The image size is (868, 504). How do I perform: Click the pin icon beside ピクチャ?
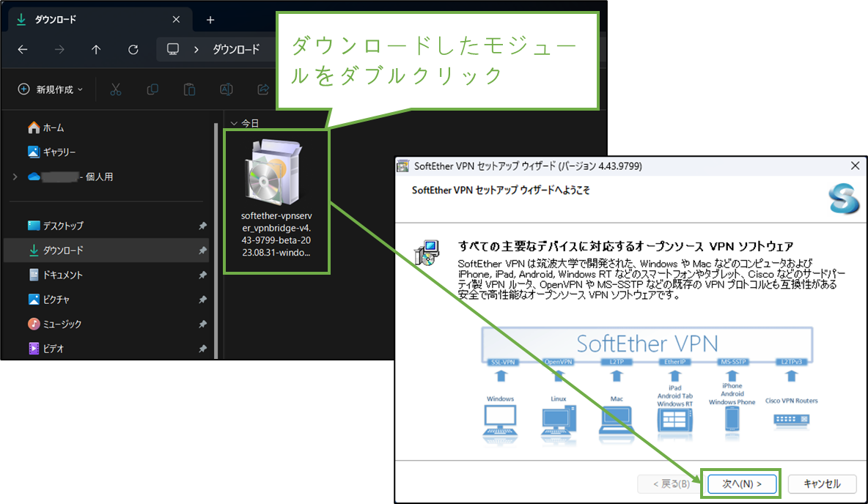[x=202, y=300]
